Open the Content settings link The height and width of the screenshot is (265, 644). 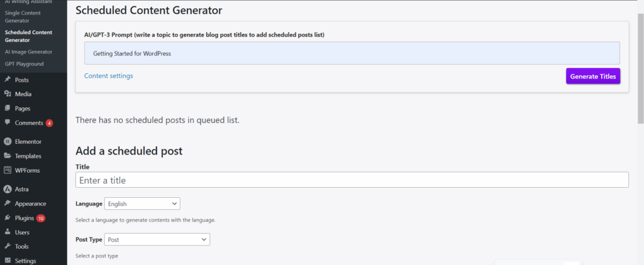pyautogui.click(x=108, y=76)
